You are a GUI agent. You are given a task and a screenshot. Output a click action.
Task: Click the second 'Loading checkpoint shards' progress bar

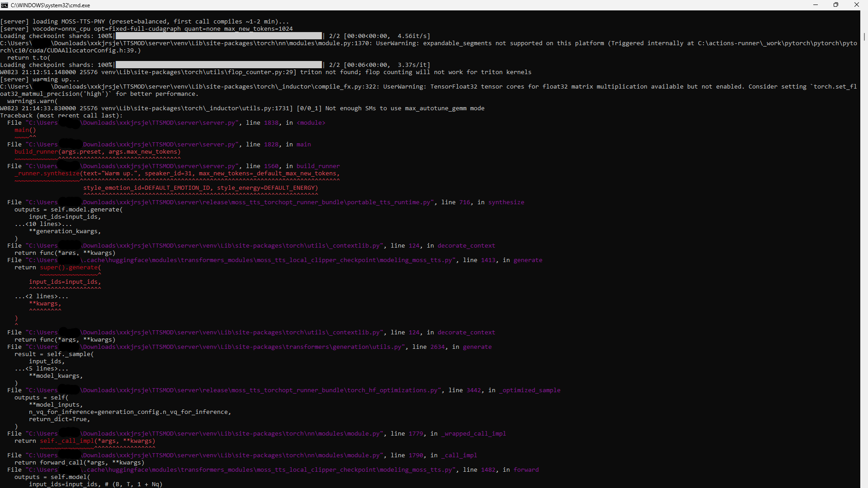219,65
